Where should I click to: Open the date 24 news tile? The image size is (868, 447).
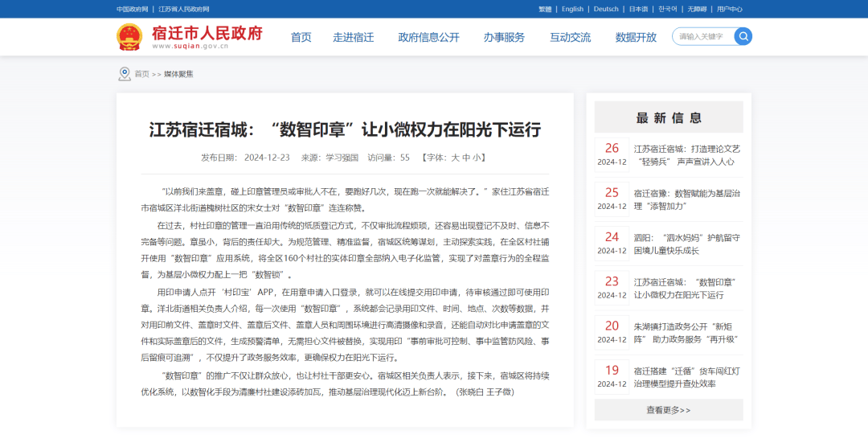612,244
